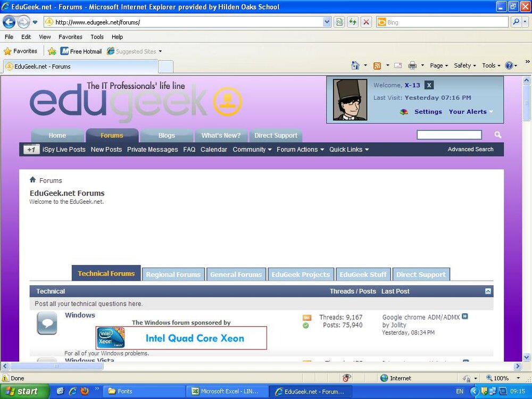
Task: Click the X-13 avatar picture
Action: pos(350,100)
